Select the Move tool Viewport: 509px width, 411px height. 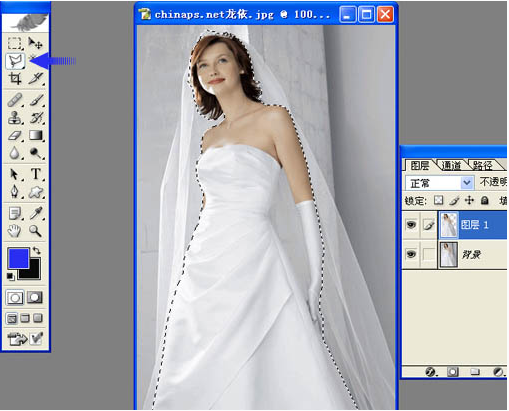tap(35, 43)
